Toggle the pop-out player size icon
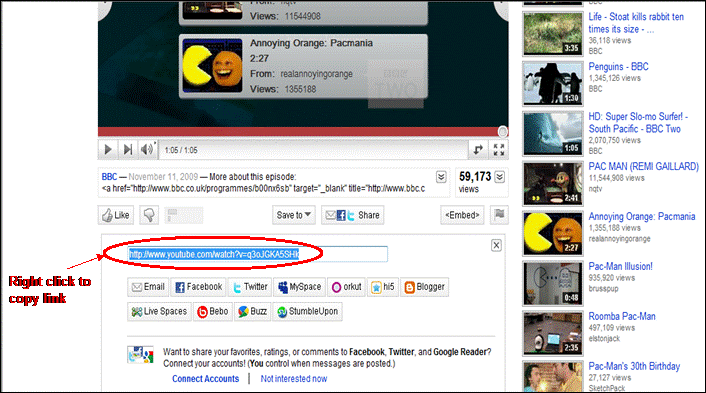This screenshot has height=393, width=706. [478, 149]
